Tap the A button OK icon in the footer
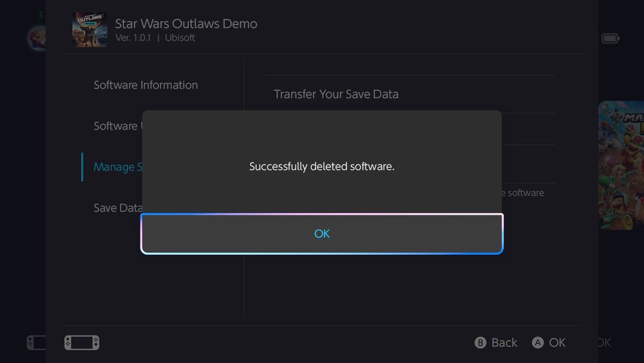644x363 pixels. tap(538, 342)
